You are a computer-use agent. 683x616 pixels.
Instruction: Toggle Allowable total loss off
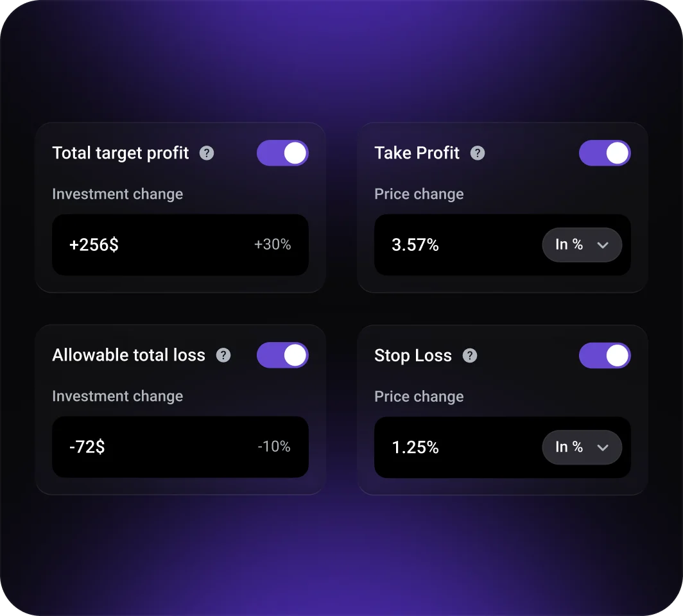click(x=282, y=355)
